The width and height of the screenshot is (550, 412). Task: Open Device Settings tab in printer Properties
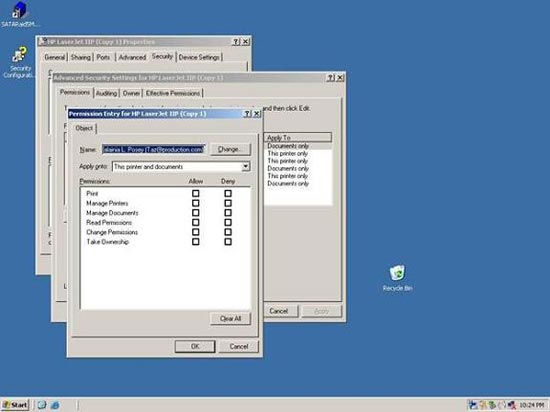point(199,57)
